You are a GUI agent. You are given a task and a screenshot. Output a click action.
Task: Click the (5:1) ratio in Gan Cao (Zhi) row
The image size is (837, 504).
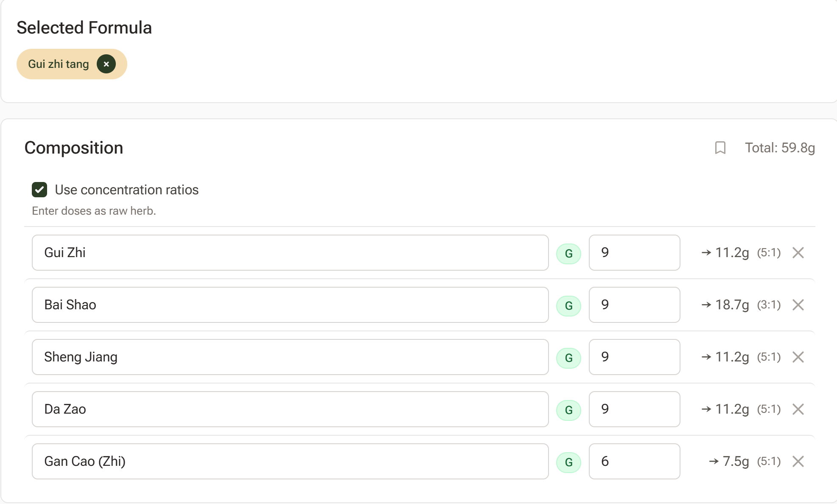(769, 461)
